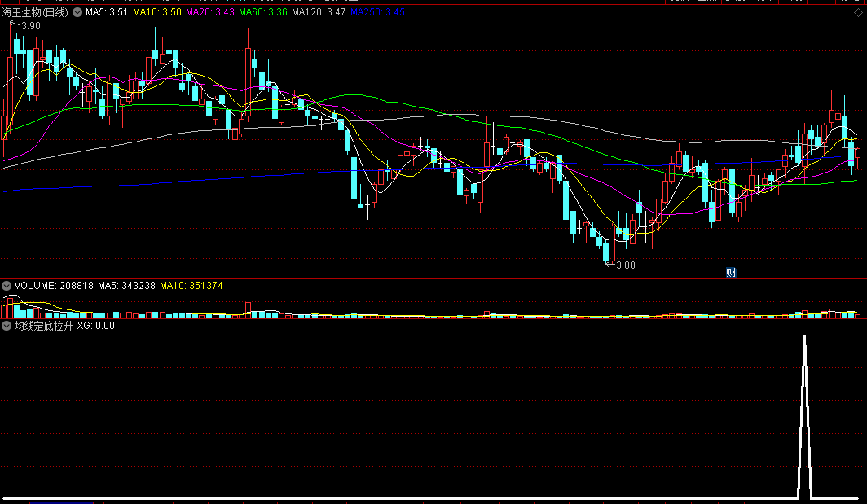Select the MA5: 3.51 label
This screenshot has height=504, width=867.
click(x=107, y=12)
